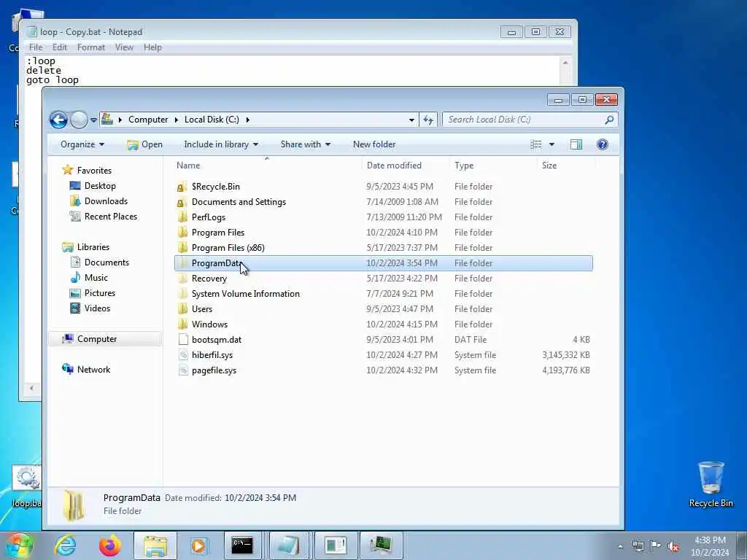The image size is (747, 560).
Task: Select the $Recycle.Bin folder icon
Action: [x=182, y=187]
